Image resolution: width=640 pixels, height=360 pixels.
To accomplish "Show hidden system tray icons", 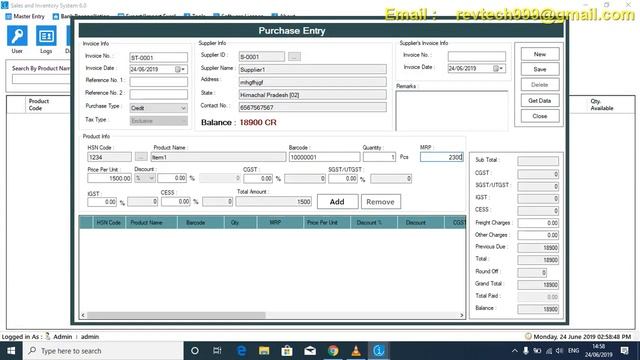I will 515,351.
